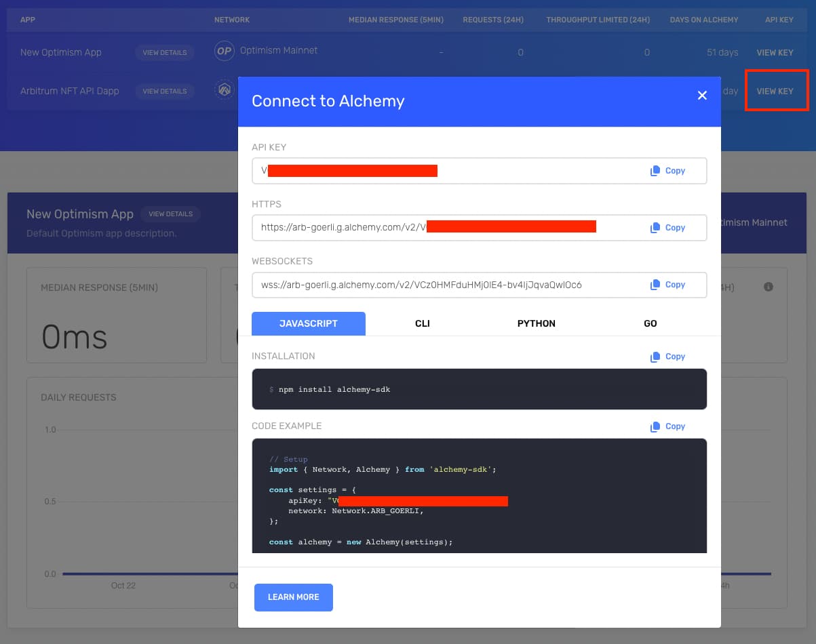Switch back to the JAVASCRIPT tab

pos(308,323)
